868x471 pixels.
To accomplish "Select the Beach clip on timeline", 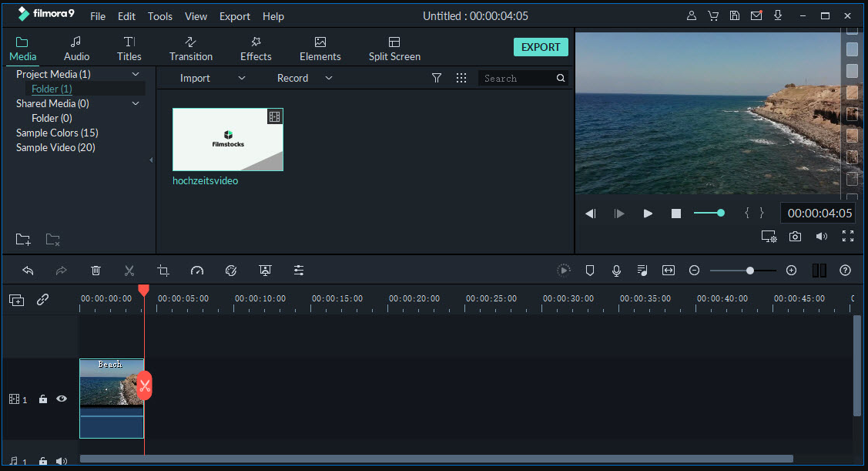I will click(x=112, y=399).
